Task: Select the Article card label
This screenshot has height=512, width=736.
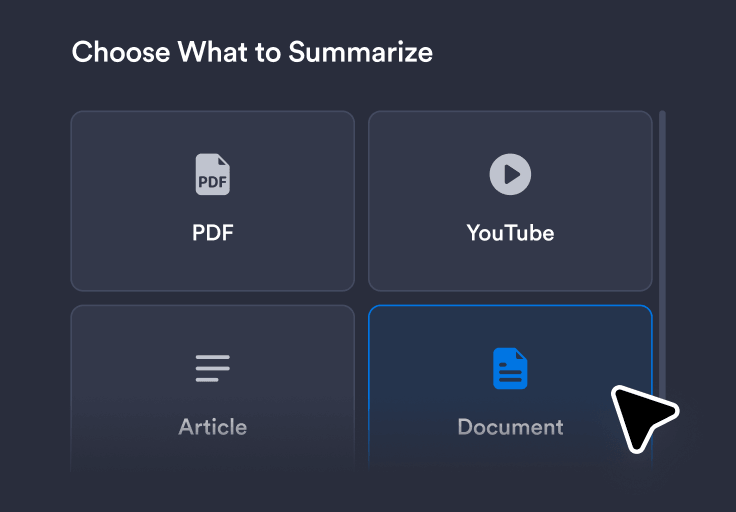Action: point(213,427)
